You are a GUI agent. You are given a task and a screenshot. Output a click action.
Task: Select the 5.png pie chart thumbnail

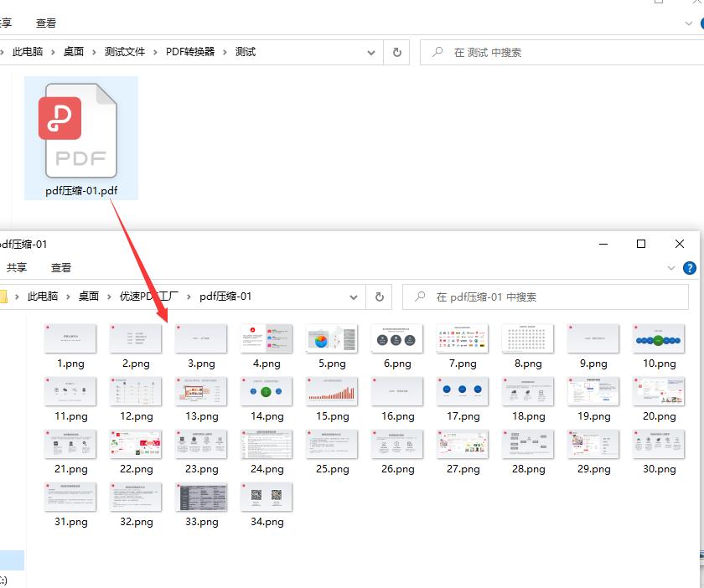(x=331, y=339)
